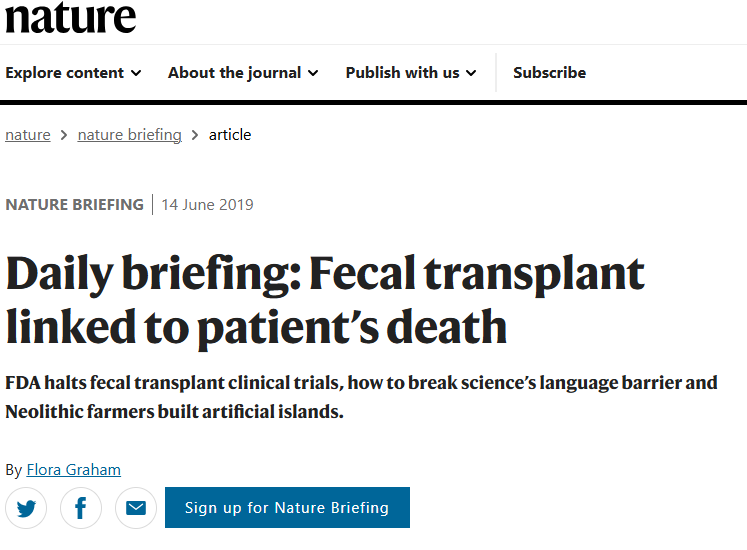Click breadcrumb chevron after 'nature'

(x=64, y=135)
